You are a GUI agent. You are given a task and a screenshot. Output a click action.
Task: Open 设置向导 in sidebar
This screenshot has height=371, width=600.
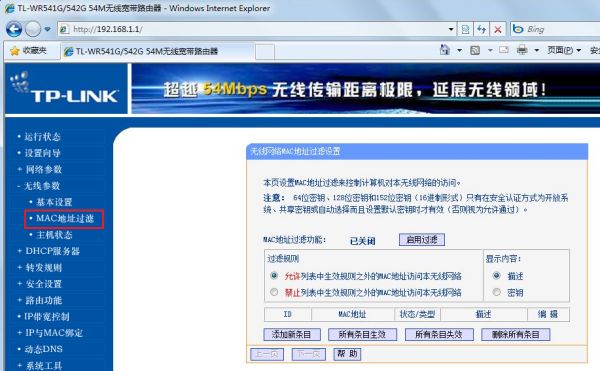pyautogui.click(x=42, y=153)
